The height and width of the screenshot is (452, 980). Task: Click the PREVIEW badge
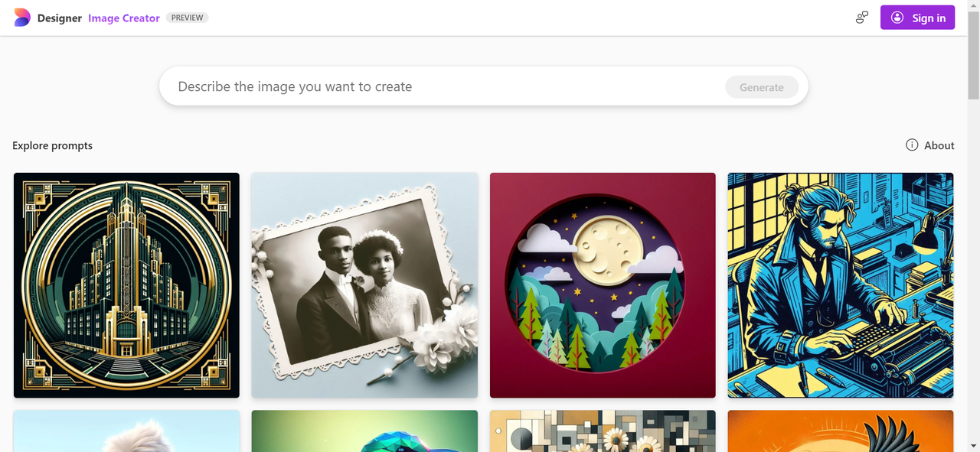[187, 18]
